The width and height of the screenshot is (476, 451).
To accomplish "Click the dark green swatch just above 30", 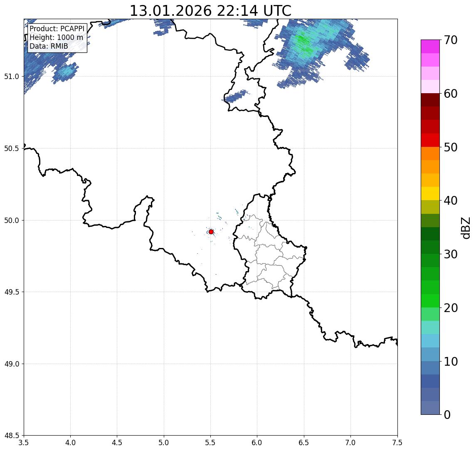I will (430, 247).
